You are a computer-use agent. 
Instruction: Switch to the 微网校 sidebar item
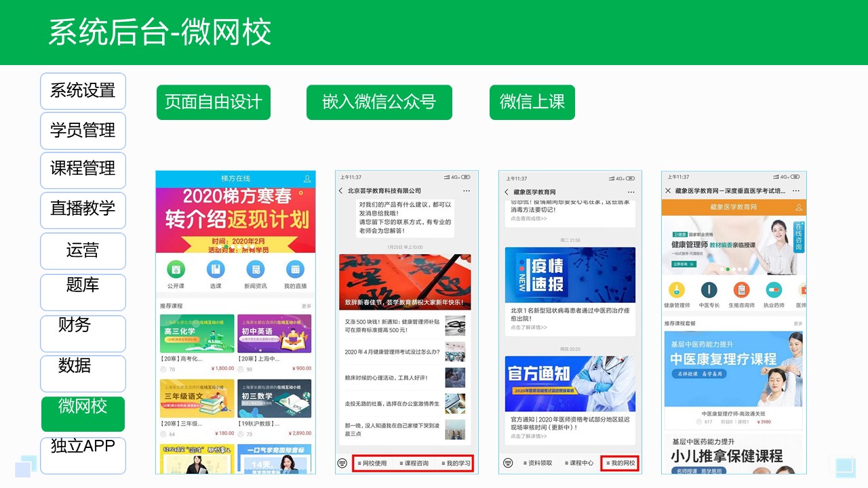[x=83, y=413]
